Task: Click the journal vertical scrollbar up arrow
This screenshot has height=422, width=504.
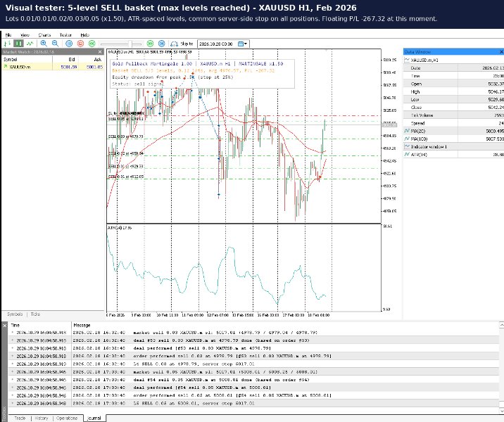Action: click(501, 326)
